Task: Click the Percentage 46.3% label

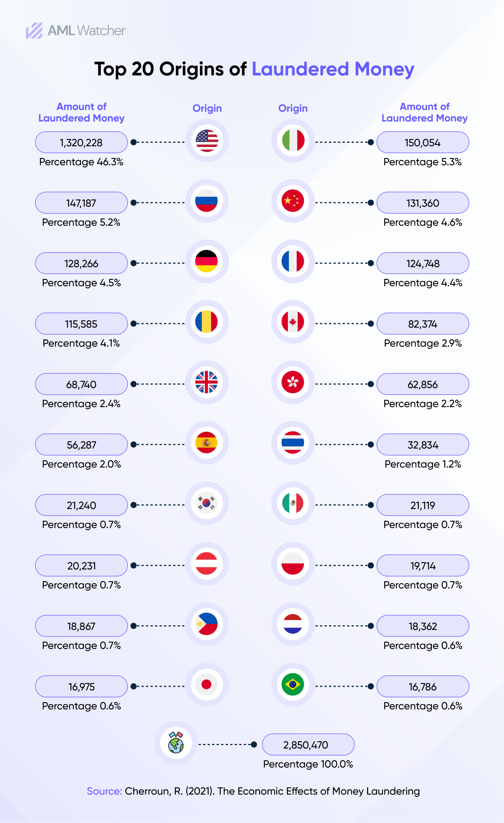Action: pyautogui.click(x=81, y=162)
